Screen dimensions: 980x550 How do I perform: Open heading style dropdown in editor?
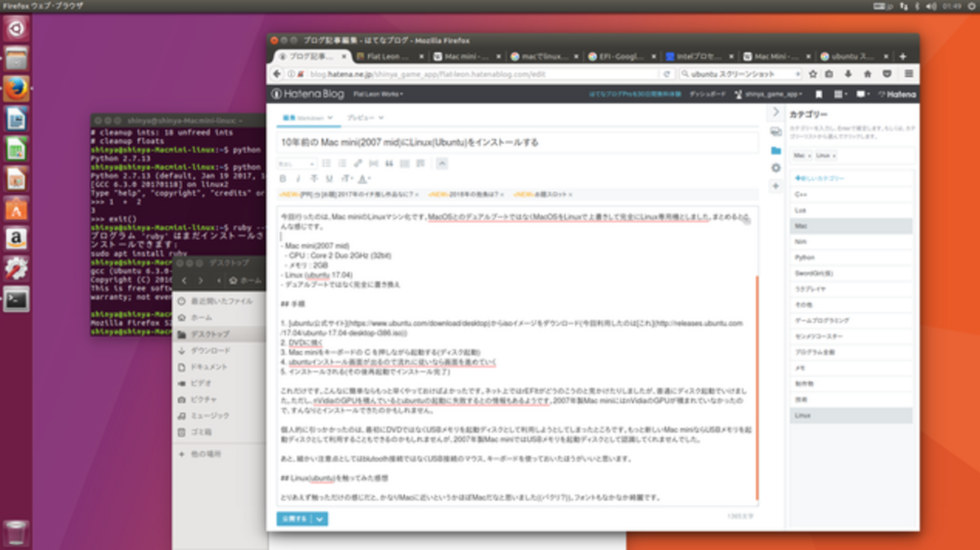[x=296, y=163]
